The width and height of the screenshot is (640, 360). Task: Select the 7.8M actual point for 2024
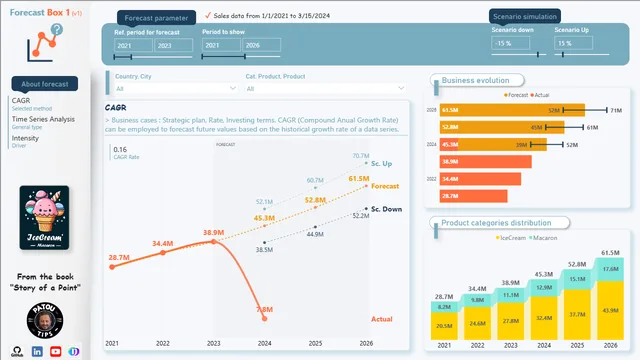pos(264,319)
